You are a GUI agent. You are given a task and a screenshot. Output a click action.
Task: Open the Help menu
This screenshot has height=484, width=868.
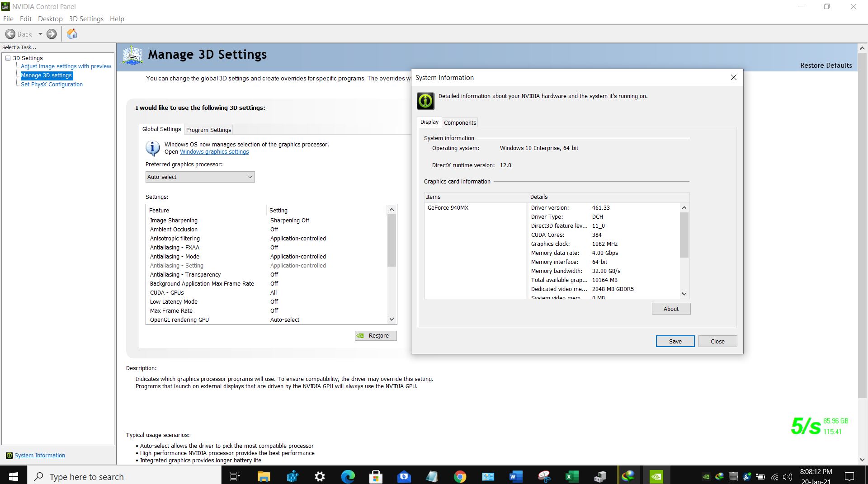[x=117, y=19]
